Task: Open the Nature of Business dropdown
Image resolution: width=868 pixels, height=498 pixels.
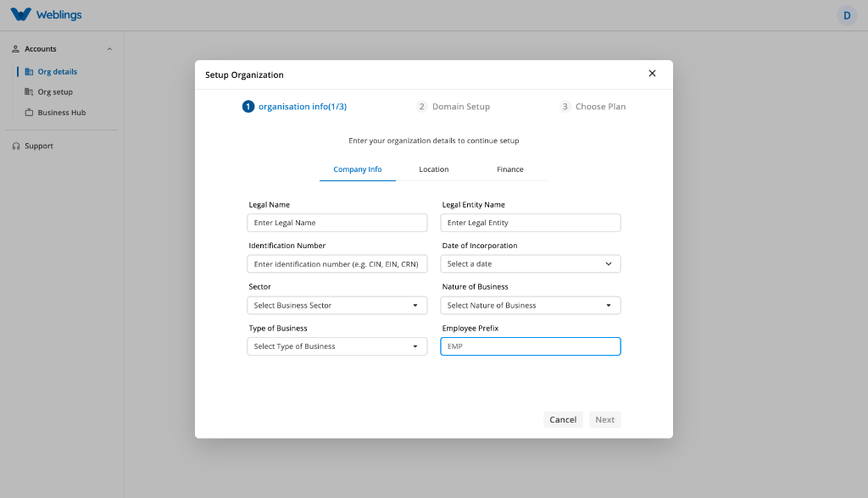Action: click(x=531, y=306)
